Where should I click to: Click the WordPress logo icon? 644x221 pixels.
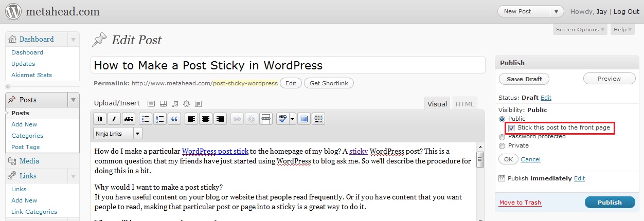[12, 11]
